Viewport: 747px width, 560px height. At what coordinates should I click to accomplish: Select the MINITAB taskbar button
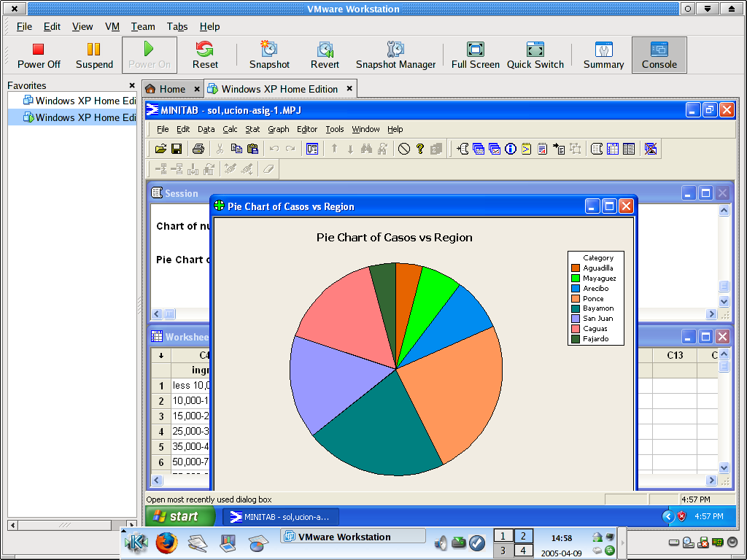coord(281,517)
